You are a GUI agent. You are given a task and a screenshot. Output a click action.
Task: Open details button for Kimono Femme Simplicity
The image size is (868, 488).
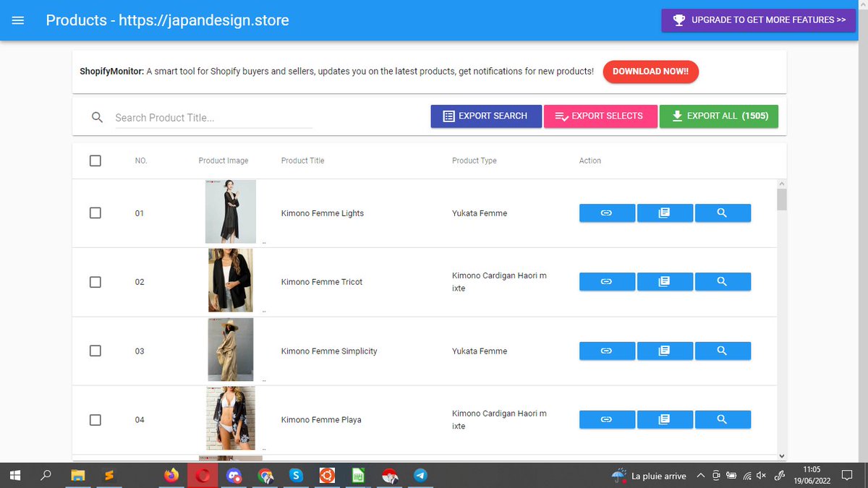click(x=665, y=351)
